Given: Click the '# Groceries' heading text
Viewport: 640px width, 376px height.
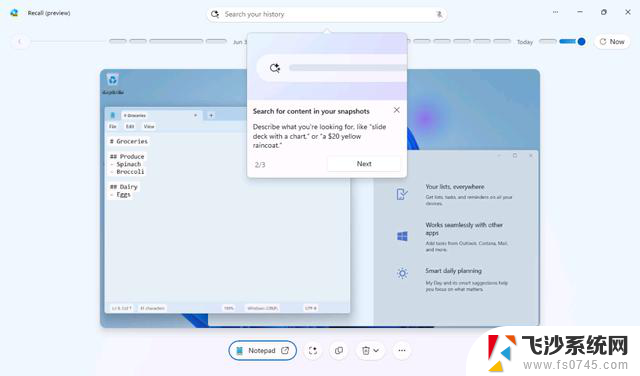Looking at the screenshot, I should tap(129, 141).
